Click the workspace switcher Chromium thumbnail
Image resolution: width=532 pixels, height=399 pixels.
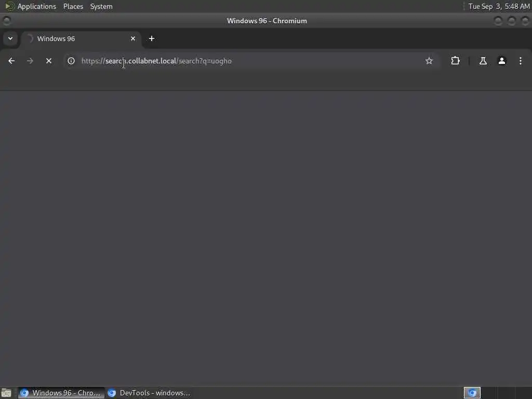tap(472, 393)
